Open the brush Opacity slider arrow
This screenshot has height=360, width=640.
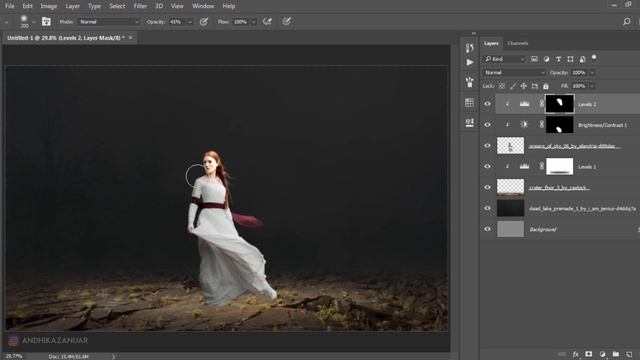coord(190,22)
